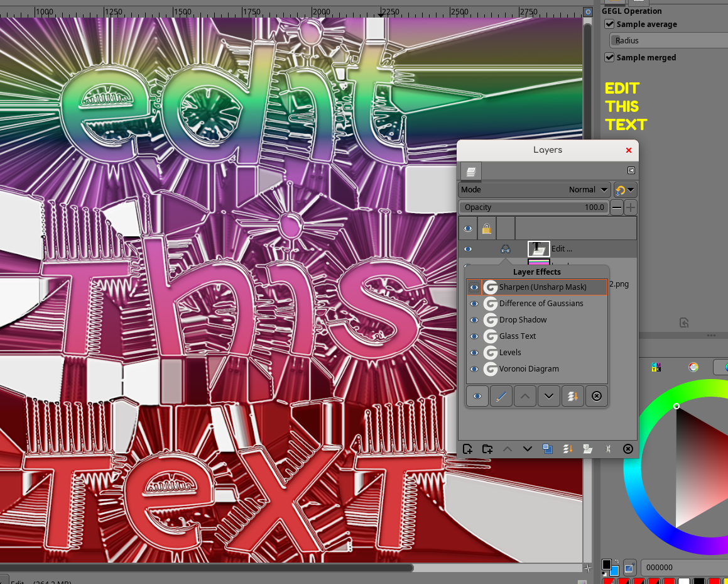728x584 pixels.
Task: Click the navigate image icon at canvas corner
Action: coord(588,568)
